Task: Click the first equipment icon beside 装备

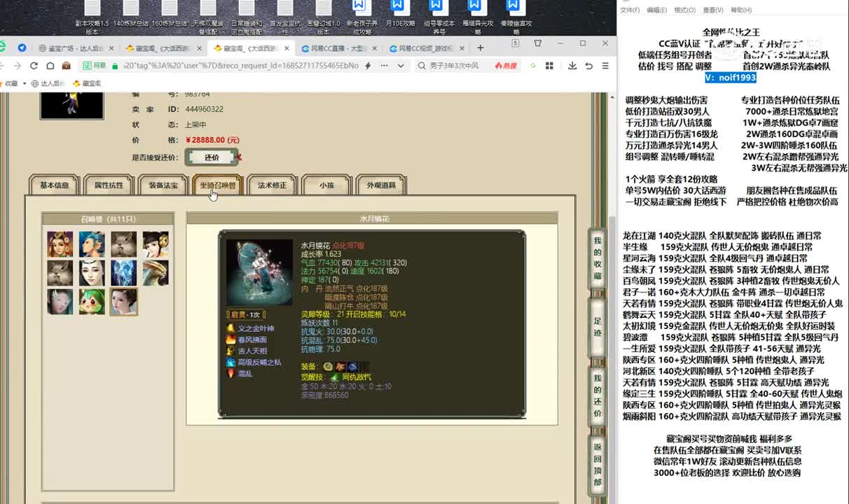Action: [x=328, y=366]
